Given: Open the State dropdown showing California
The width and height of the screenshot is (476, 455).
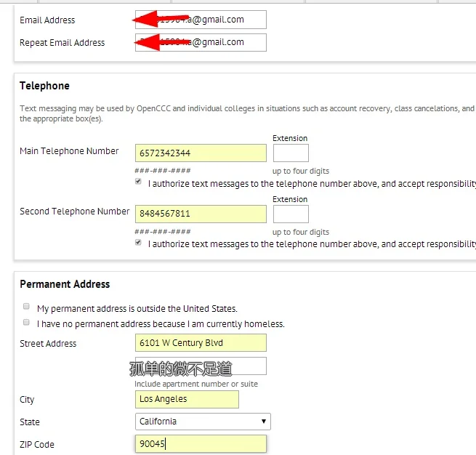Looking at the screenshot, I should click(202, 422).
